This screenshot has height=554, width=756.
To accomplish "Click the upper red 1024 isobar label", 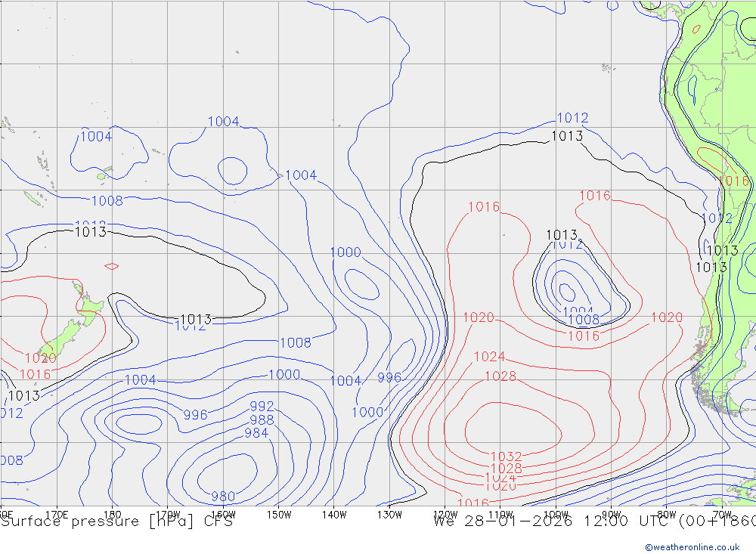I will pos(489,356).
